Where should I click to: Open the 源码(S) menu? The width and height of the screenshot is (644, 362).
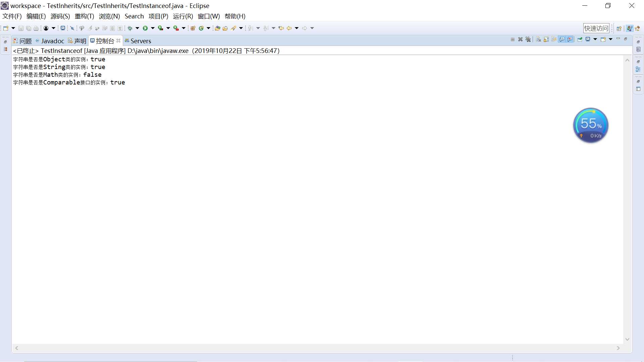tap(60, 16)
